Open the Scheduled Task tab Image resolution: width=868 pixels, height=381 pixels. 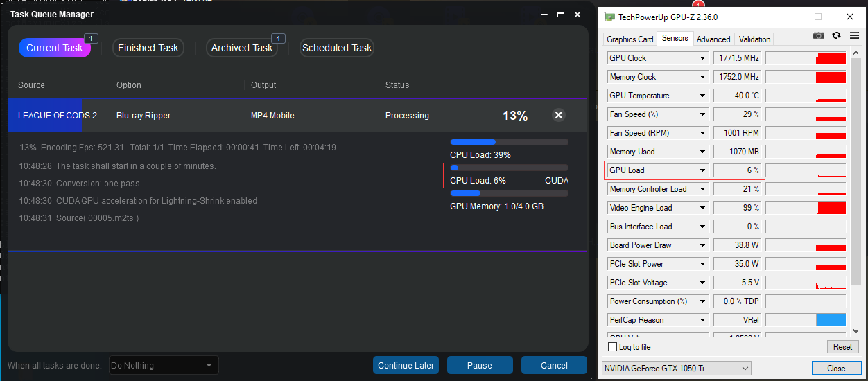337,48
